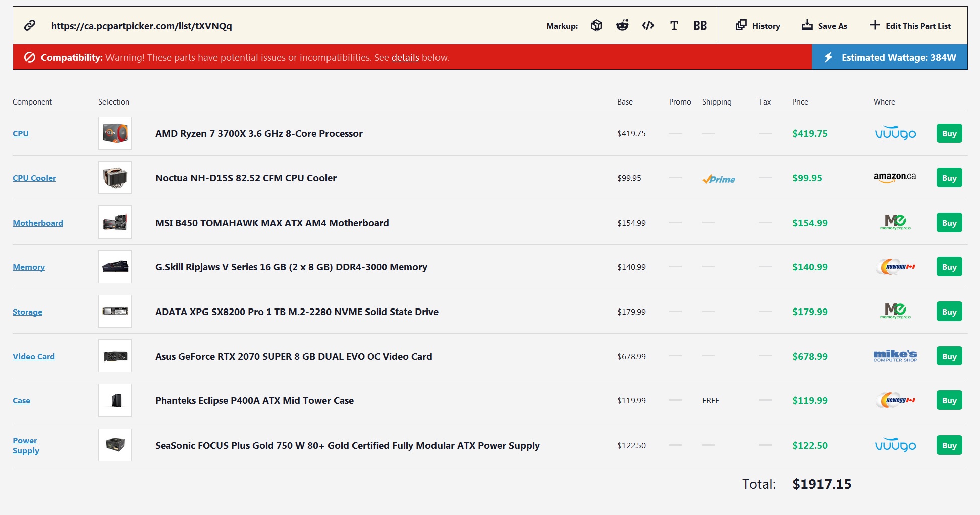The width and height of the screenshot is (980, 515).
Task: Click the amazon.ca merchant logo
Action: point(895,177)
